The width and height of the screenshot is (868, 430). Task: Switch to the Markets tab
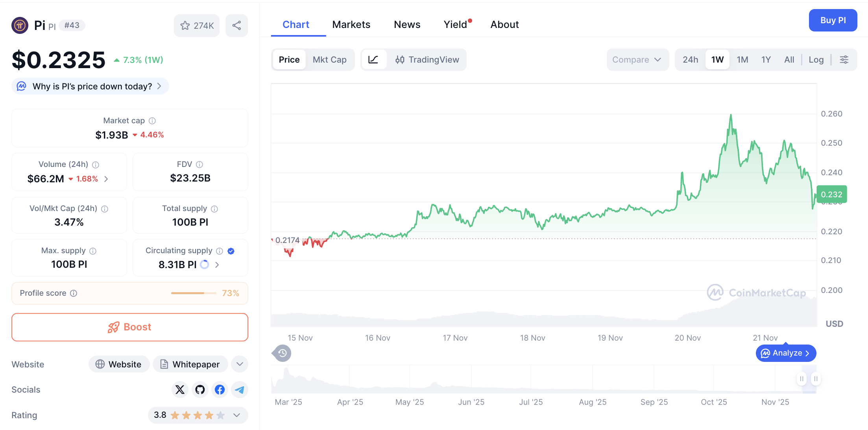351,24
